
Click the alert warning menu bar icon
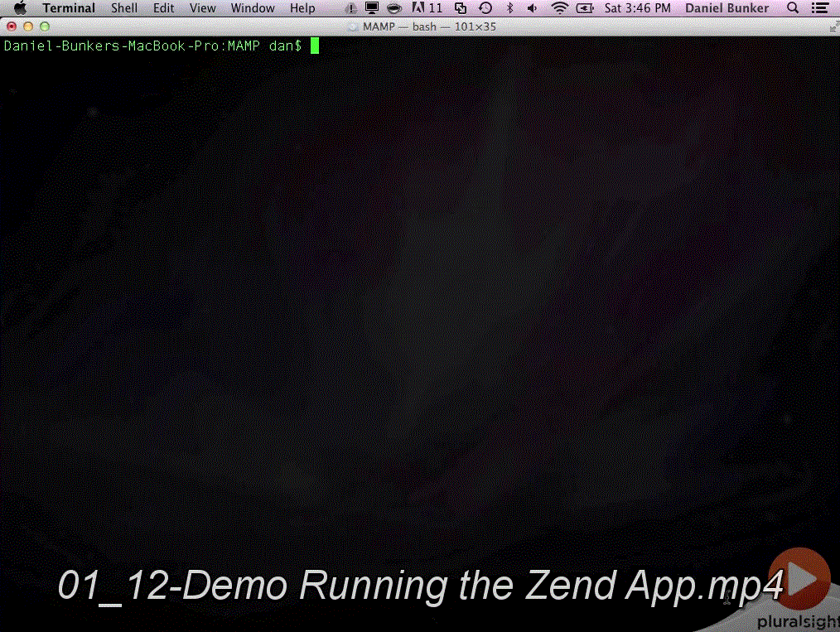tap(350, 8)
